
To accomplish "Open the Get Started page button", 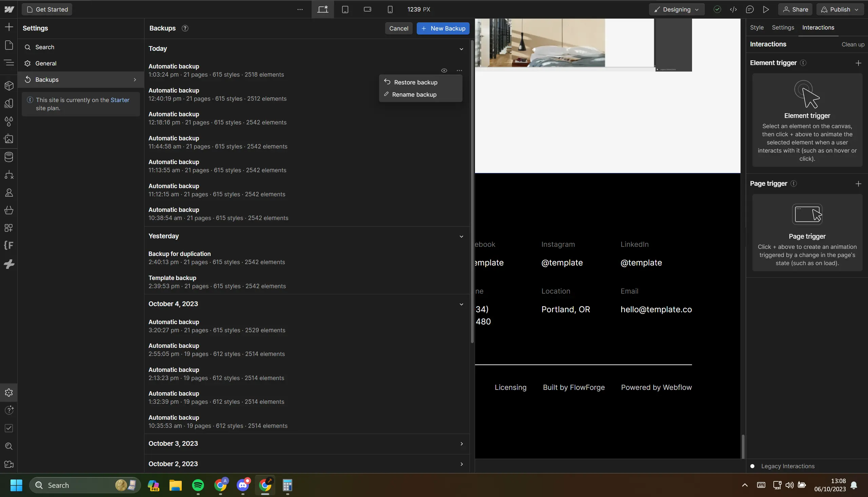I will click(x=47, y=9).
